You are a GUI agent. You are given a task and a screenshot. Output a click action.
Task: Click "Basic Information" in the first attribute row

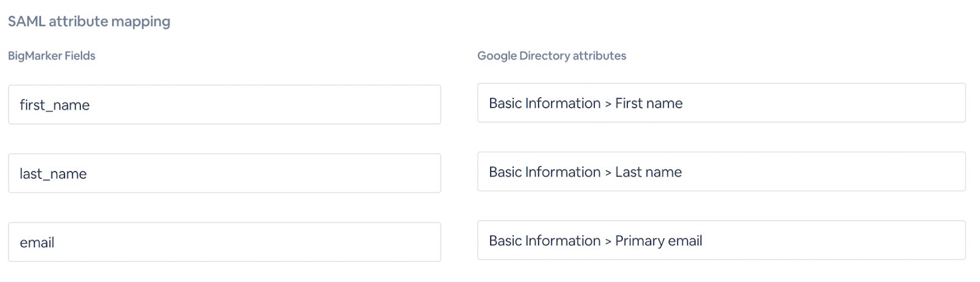coord(545,103)
